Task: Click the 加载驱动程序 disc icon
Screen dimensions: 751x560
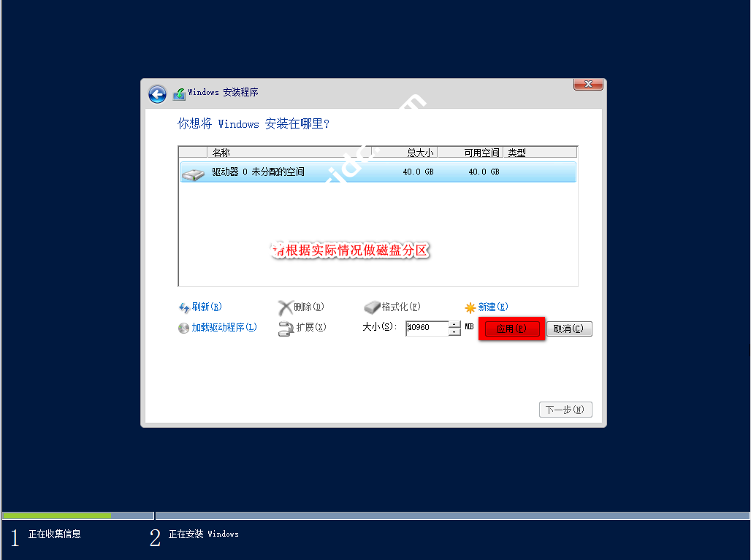Action: click(x=183, y=328)
